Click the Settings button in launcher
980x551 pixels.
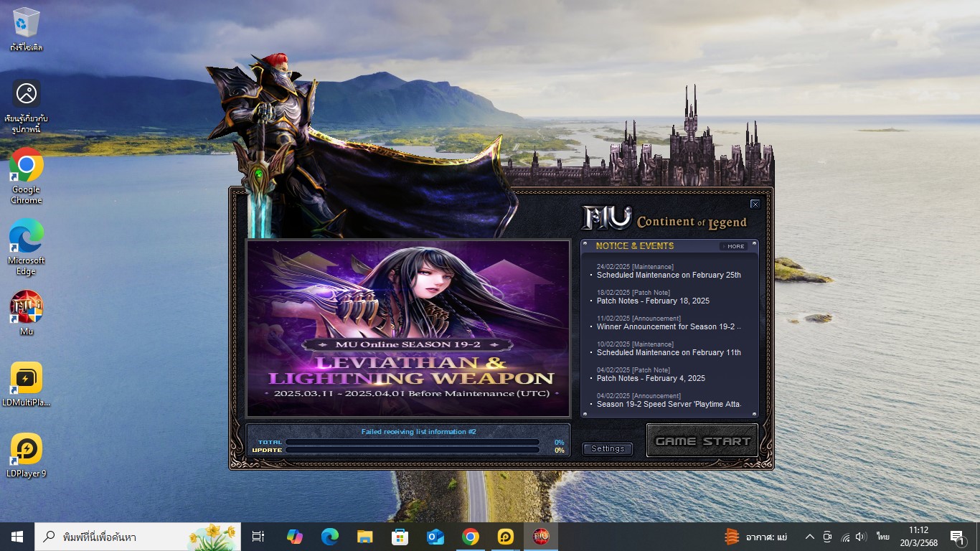click(x=608, y=448)
